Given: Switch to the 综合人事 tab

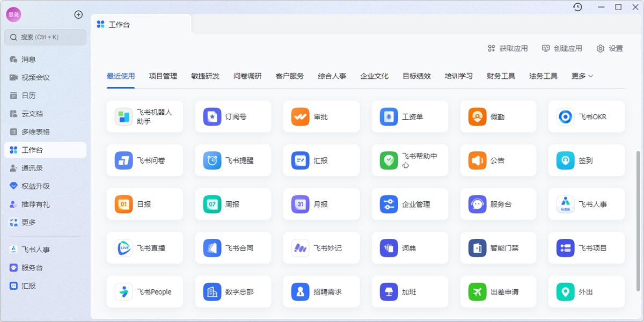Looking at the screenshot, I should click(332, 76).
